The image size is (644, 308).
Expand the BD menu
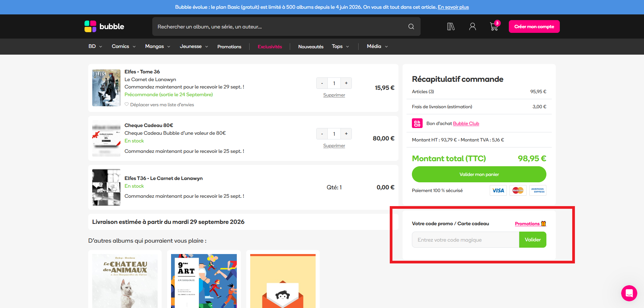95,46
